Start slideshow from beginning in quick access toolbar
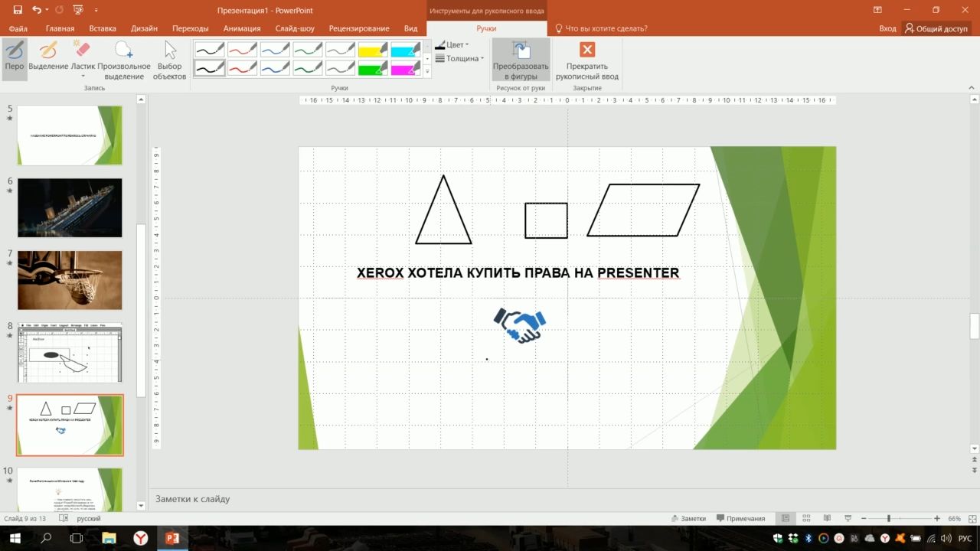The height and width of the screenshot is (551, 980). 77,10
